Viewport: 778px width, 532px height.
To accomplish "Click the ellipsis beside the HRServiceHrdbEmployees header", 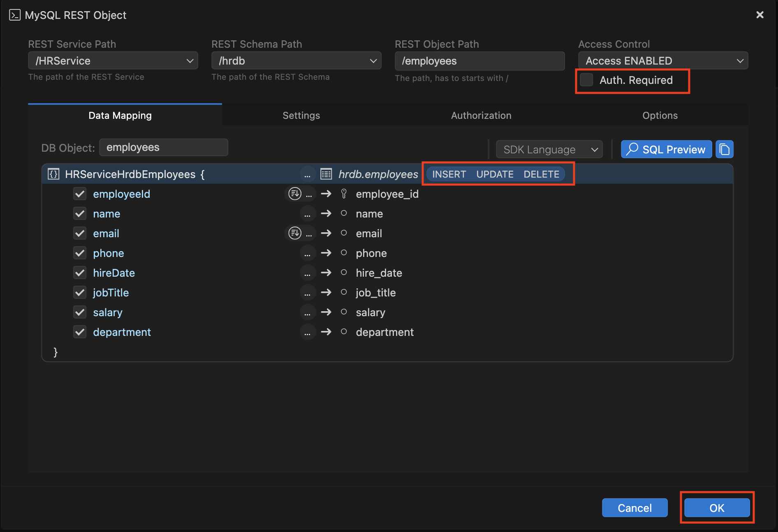I will pyautogui.click(x=308, y=174).
